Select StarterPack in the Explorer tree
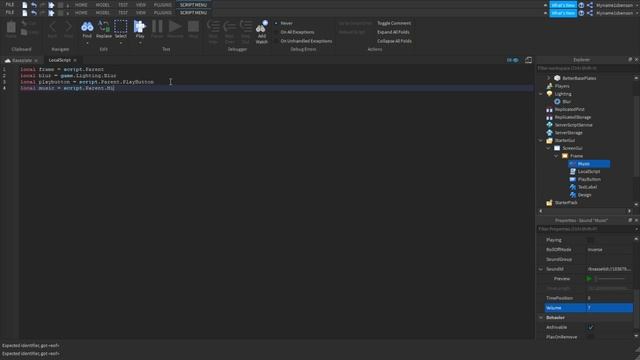Viewport: 640px width, 360px height. tap(566, 202)
